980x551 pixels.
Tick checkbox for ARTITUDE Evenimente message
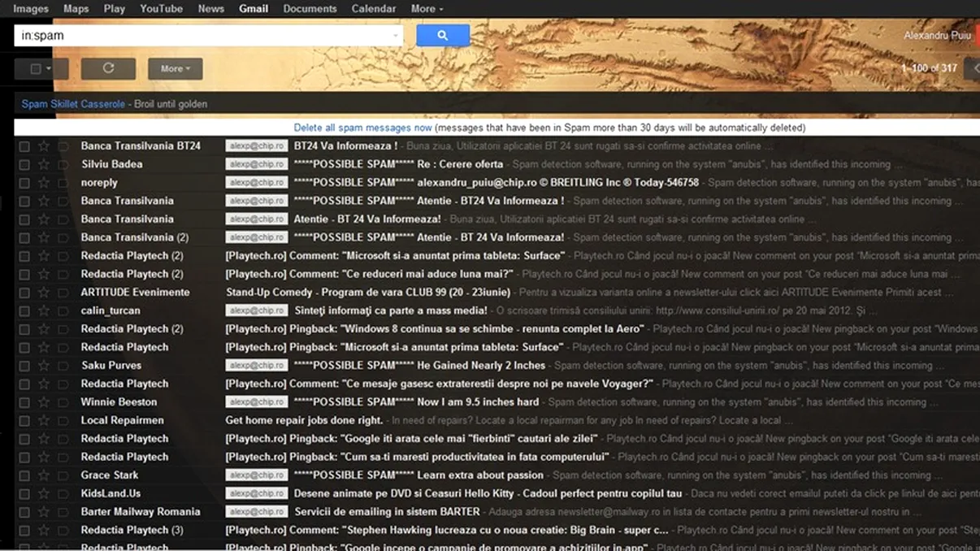pos(24,293)
